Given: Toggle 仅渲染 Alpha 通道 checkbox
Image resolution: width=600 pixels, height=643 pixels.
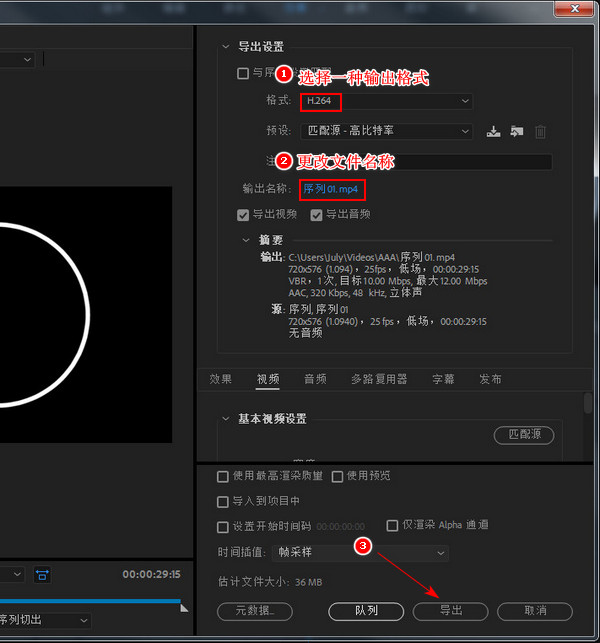Looking at the screenshot, I should 392,525.
